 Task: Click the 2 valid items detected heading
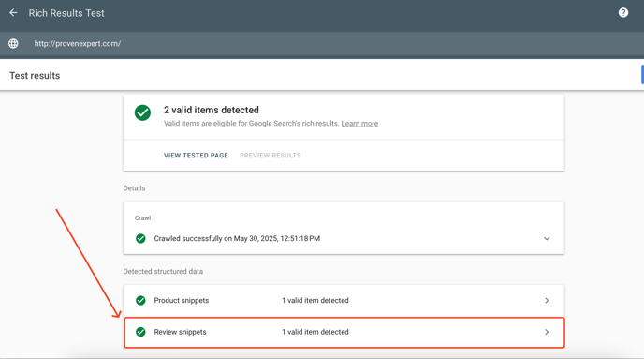[x=212, y=110]
